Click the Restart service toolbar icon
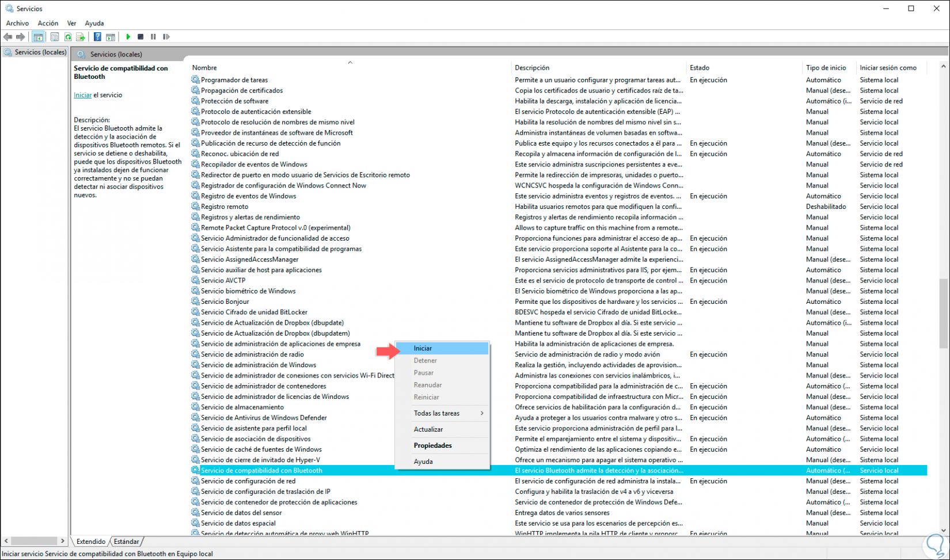Viewport: 950px width, 560px height. pyautogui.click(x=166, y=37)
